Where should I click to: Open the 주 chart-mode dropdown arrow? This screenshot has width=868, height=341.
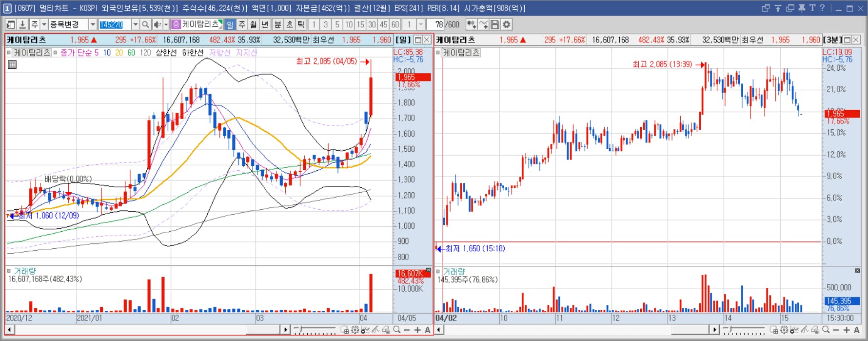[44, 24]
